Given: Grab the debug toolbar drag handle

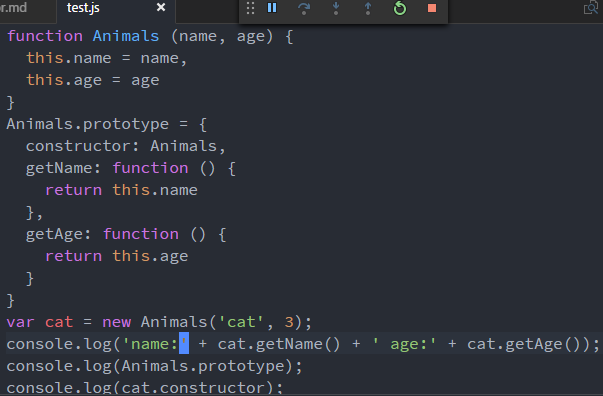Looking at the screenshot, I should tap(250, 8).
